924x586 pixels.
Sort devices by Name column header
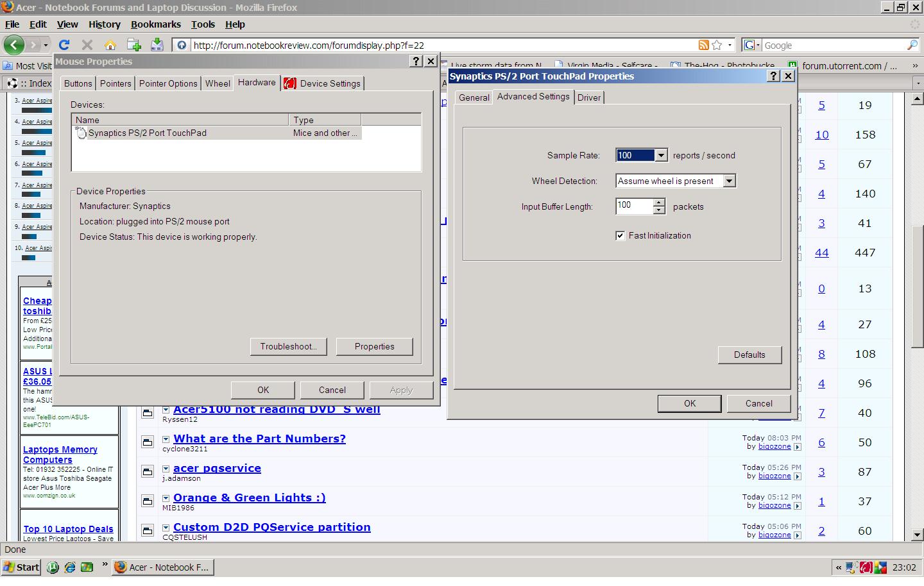point(180,120)
